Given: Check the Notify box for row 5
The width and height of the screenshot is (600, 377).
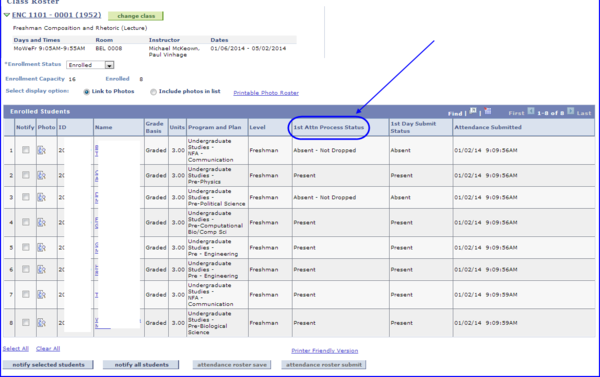Looking at the screenshot, I should (x=26, y=247).
